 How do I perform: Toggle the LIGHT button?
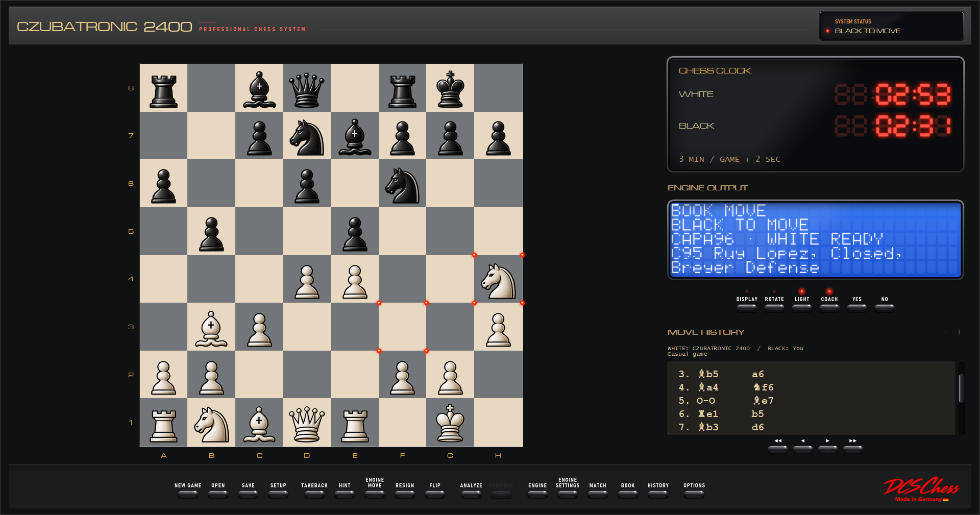pos(802,307)
